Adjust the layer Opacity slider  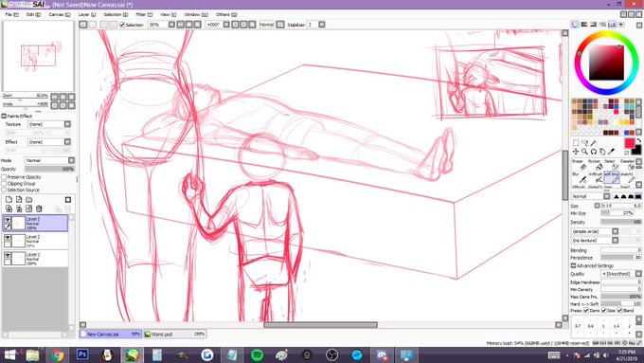point(49,169)
